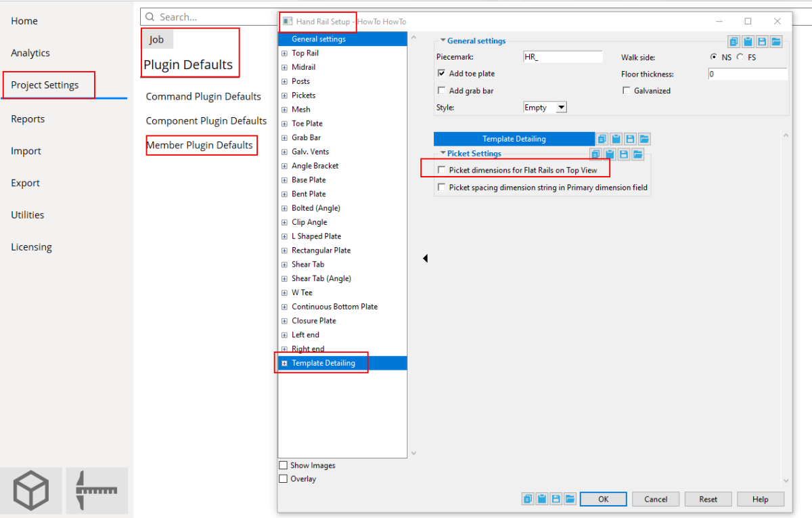
Task: Click copy icon on Template Detailing bar
Action: click(602, 139)
